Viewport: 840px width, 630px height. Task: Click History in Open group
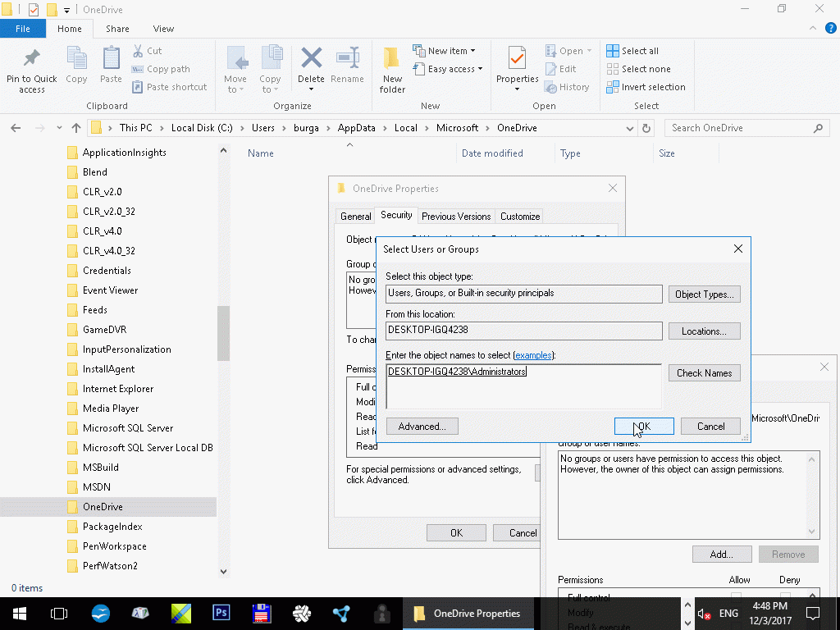click(x=567, y=87)
